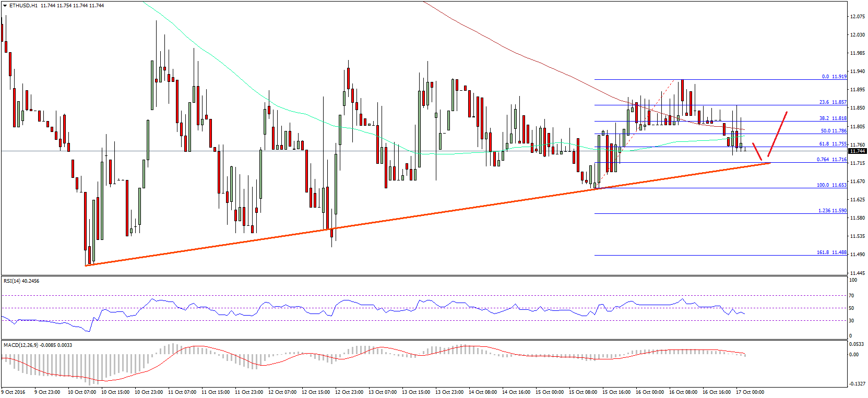
Task: Click the 9 Oct 23:00 time label
Action: point(47,392)
